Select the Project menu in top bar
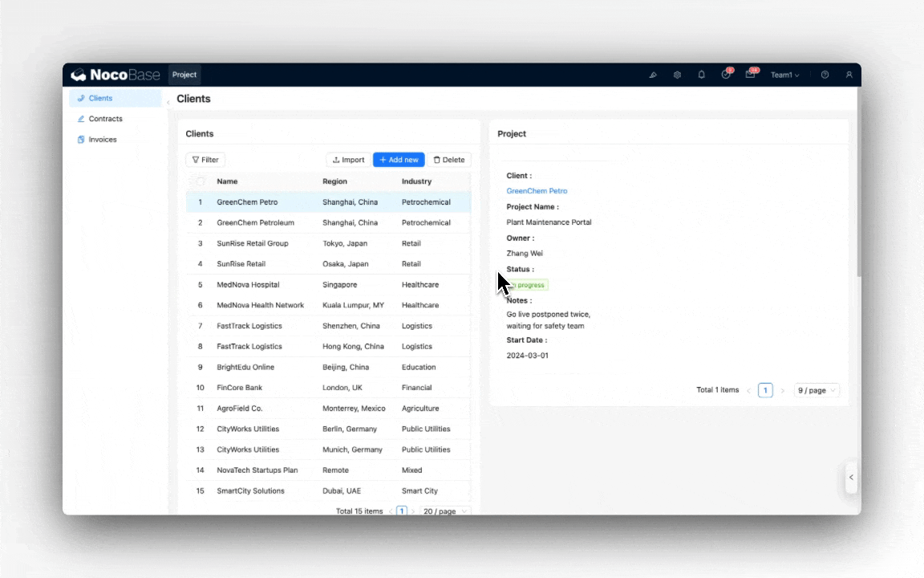The height and width of the screenshot is (578, 924). [184, 74]
